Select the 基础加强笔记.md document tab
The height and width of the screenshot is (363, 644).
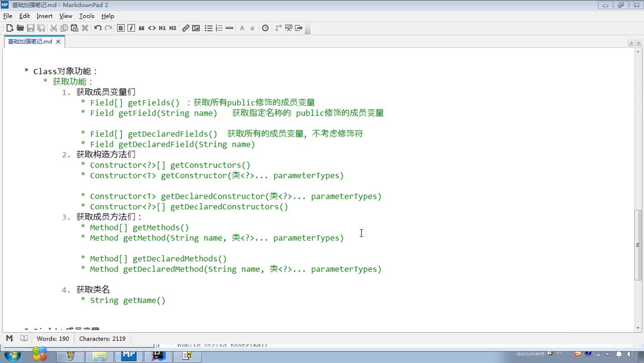pos(30,41)
